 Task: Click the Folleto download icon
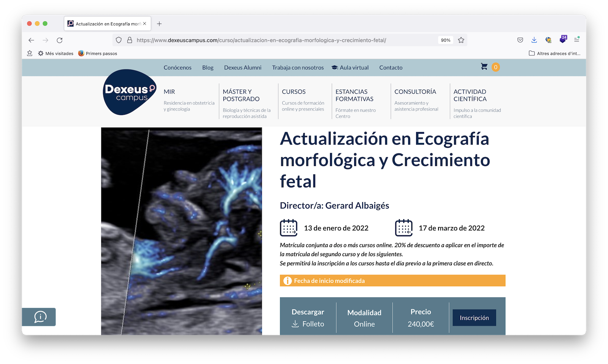(x=295, y=324)
